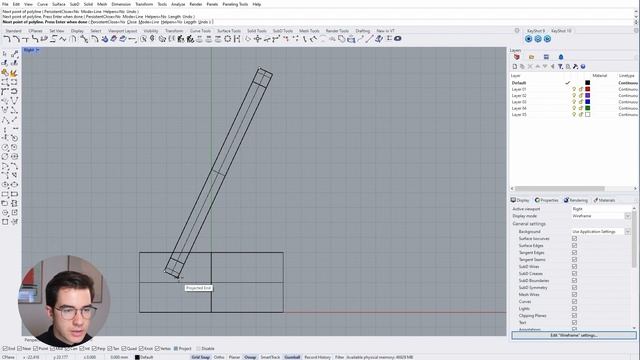640x360 pixels.
Task: Click the Layers panel help icon
Action: 583,67
